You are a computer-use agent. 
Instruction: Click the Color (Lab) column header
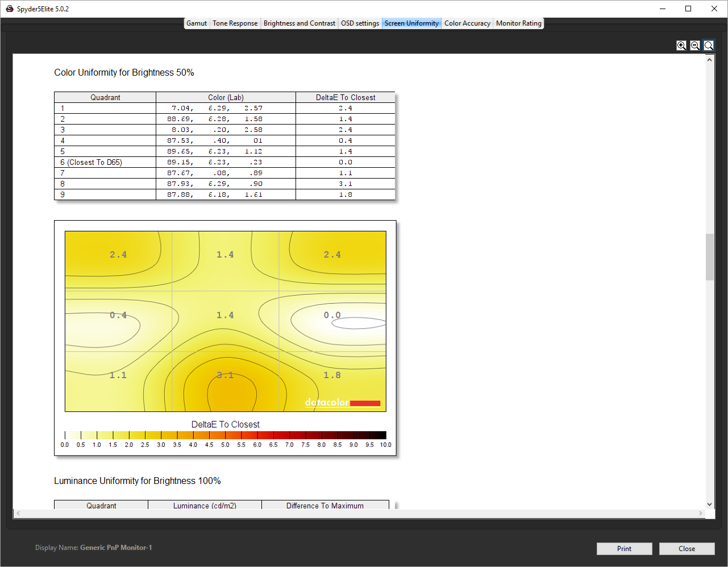226,97
